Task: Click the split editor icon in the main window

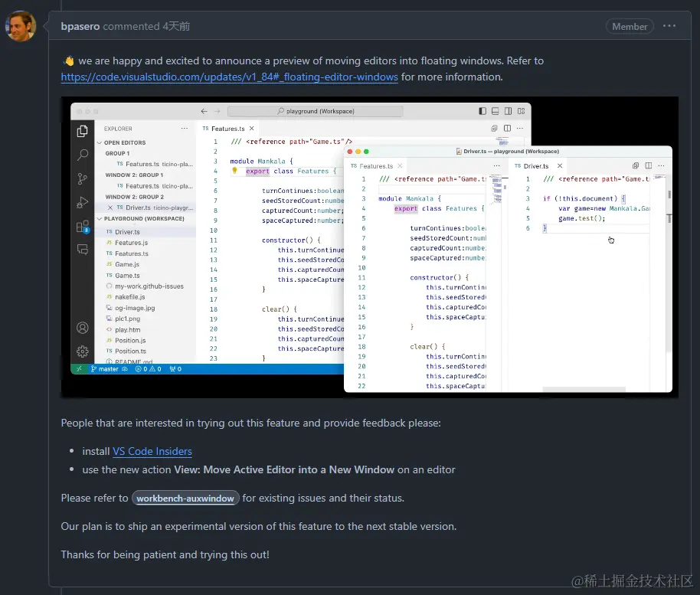Action: pyautogui.click(x=507, y=128)
